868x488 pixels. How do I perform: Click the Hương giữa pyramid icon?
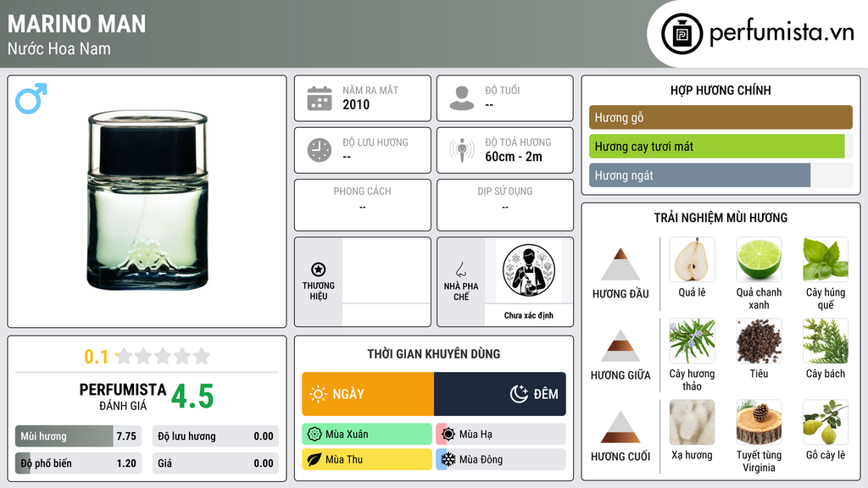[x=620, y=346]
